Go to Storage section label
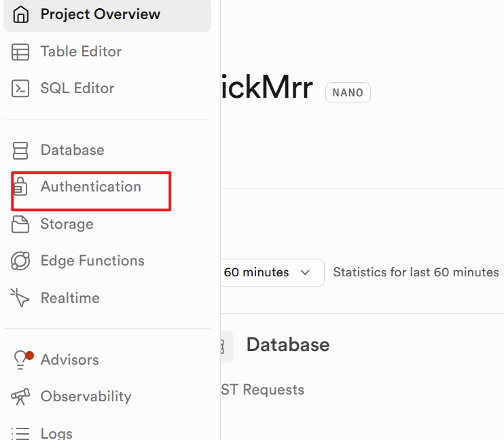504x440 pixels. 67,224
